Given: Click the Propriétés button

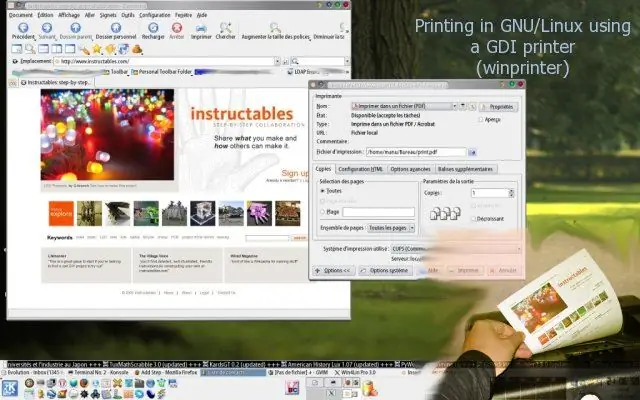Looking at the screenshot, I should coord(498,107).
